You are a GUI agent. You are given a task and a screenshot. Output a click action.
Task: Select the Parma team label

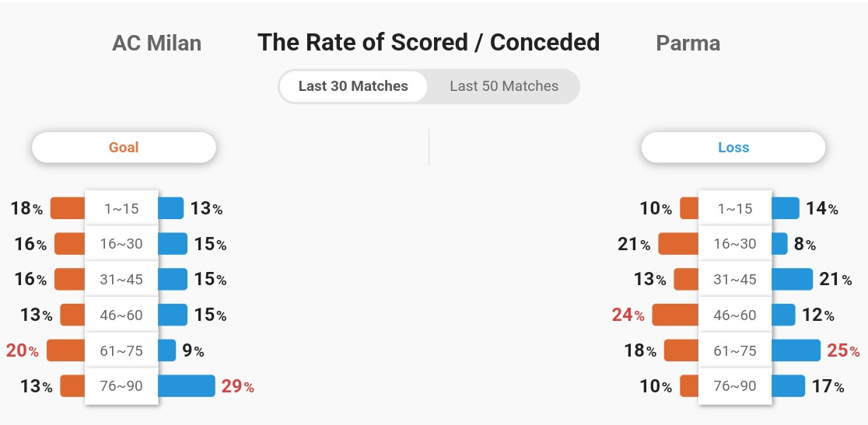(x=688, y=43)
